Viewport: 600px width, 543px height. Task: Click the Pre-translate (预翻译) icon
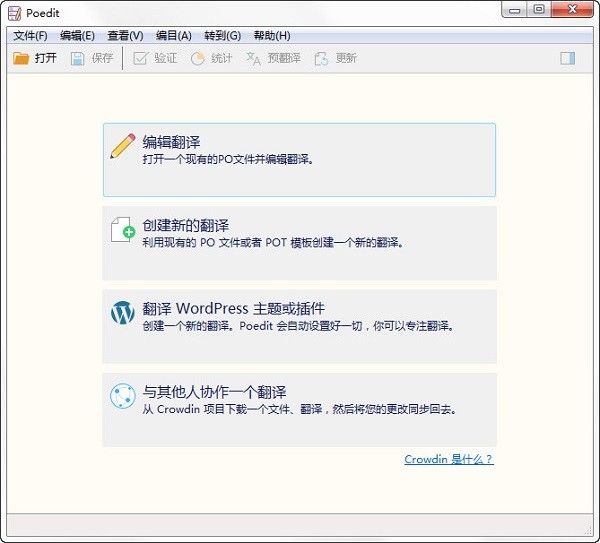[254, 58]
